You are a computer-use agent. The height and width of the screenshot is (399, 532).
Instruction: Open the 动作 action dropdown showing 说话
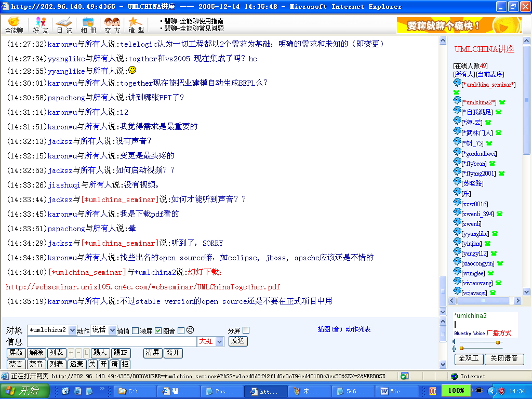click(103, 330)
